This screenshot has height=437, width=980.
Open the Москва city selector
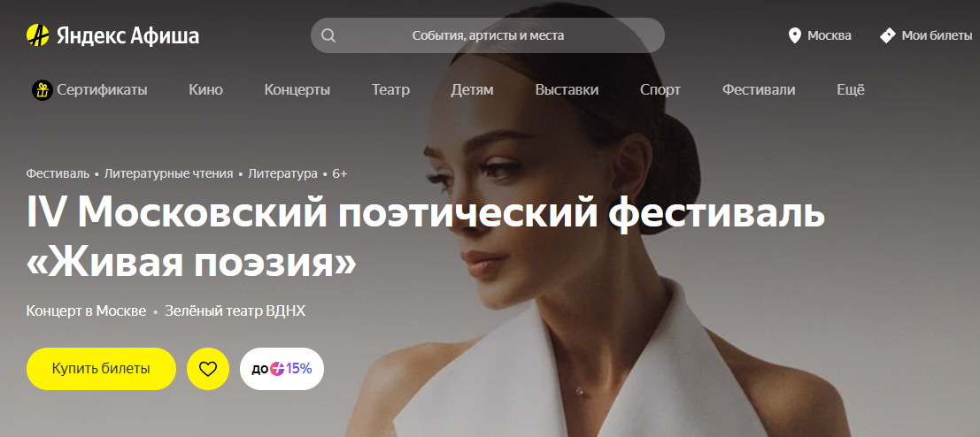click(820, 35)
